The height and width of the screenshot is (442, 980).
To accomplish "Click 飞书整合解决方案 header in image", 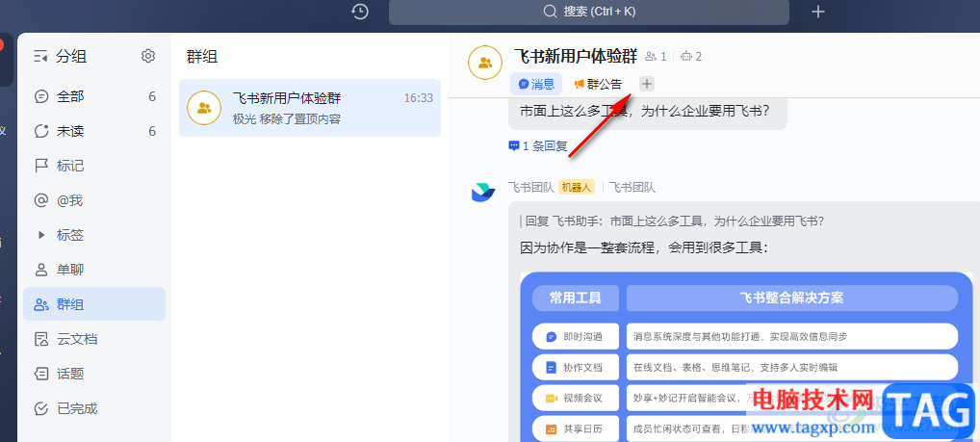I will [x=792, y=299].
